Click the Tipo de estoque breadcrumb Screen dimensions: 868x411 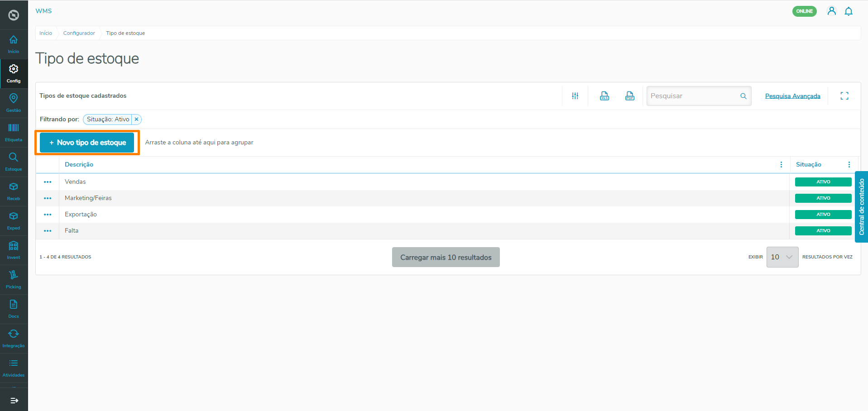pyautogui.click(x=125, y=33)
